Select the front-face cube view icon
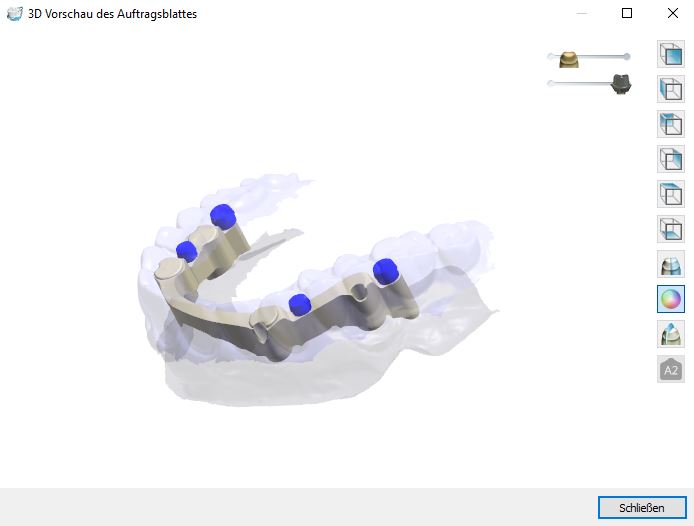 (x=671, y=54)
